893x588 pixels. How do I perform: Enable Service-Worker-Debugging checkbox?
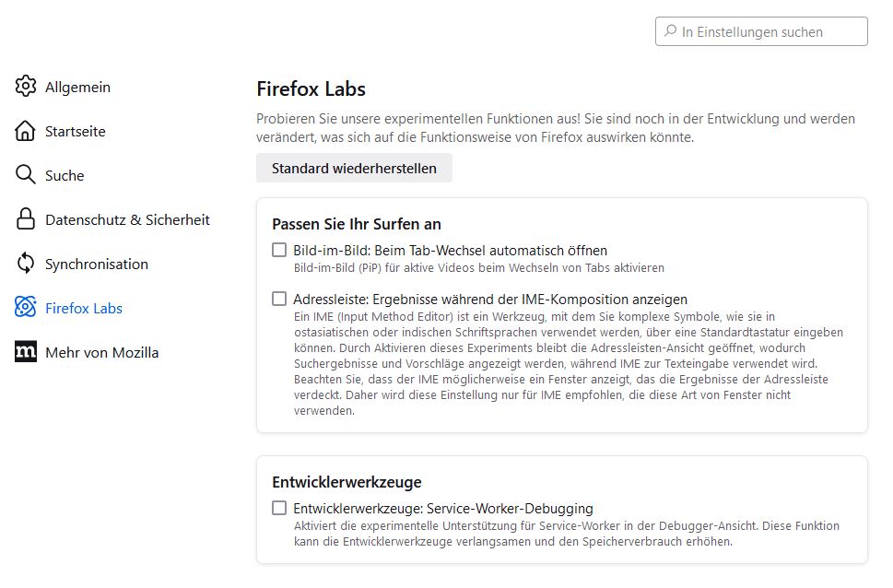tap(279, 508)
